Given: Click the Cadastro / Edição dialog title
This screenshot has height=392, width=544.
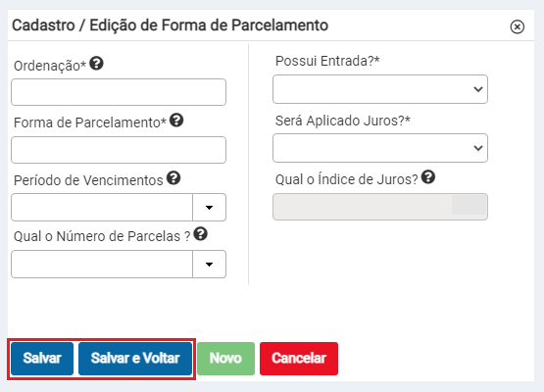Looking at the screenshot, I should (170, 25).
